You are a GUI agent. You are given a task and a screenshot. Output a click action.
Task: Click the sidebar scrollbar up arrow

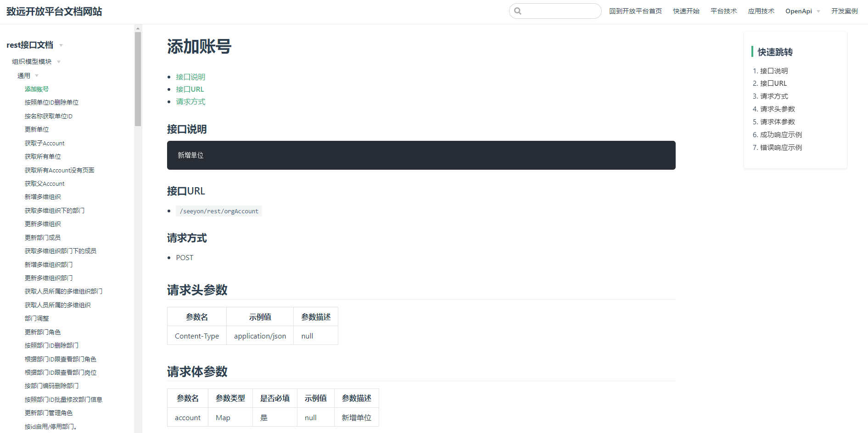pos(138,28)
